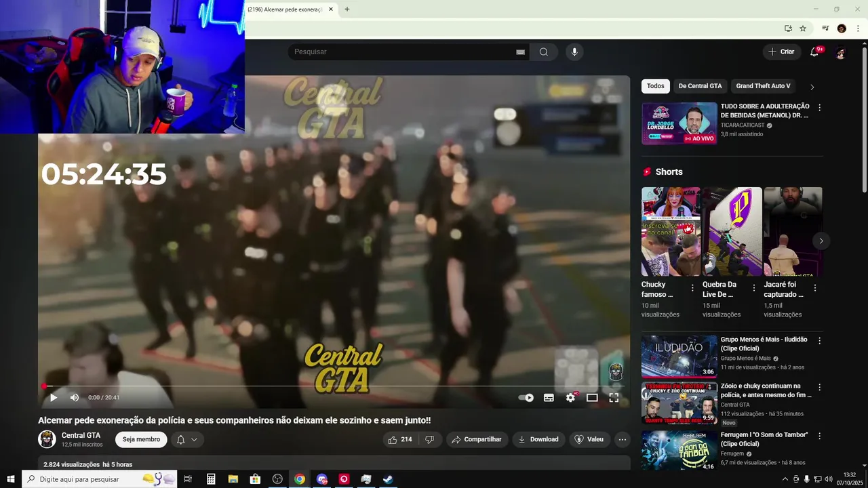Select the 'Todos' filter chip
The width and height of the screenshot is (868, 488).
656,86
